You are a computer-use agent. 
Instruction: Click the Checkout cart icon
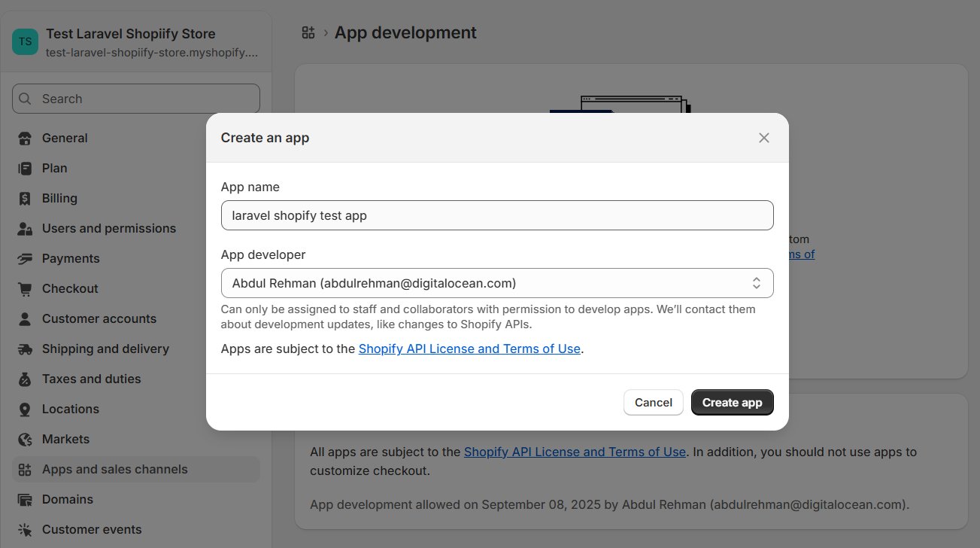pyautogui.click(x=25, y=289)
